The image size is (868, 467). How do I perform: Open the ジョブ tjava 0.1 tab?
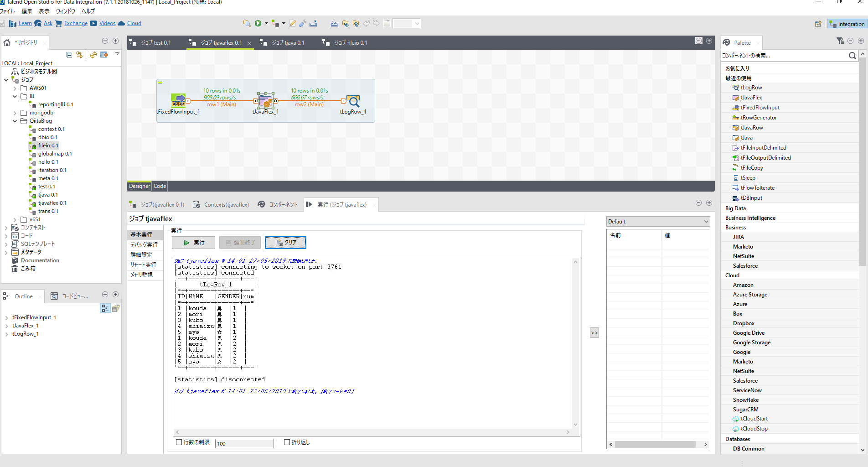pos(287,42)
